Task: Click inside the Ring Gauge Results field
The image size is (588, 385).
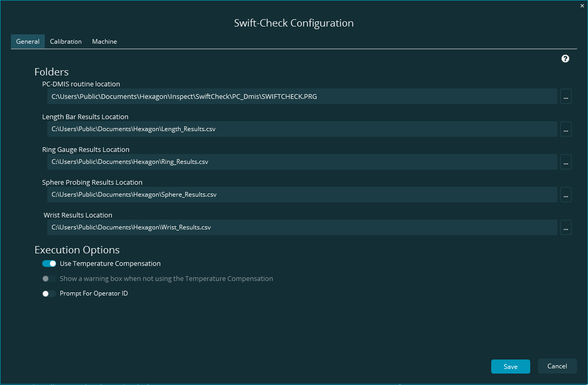Action: pos(302,162)
